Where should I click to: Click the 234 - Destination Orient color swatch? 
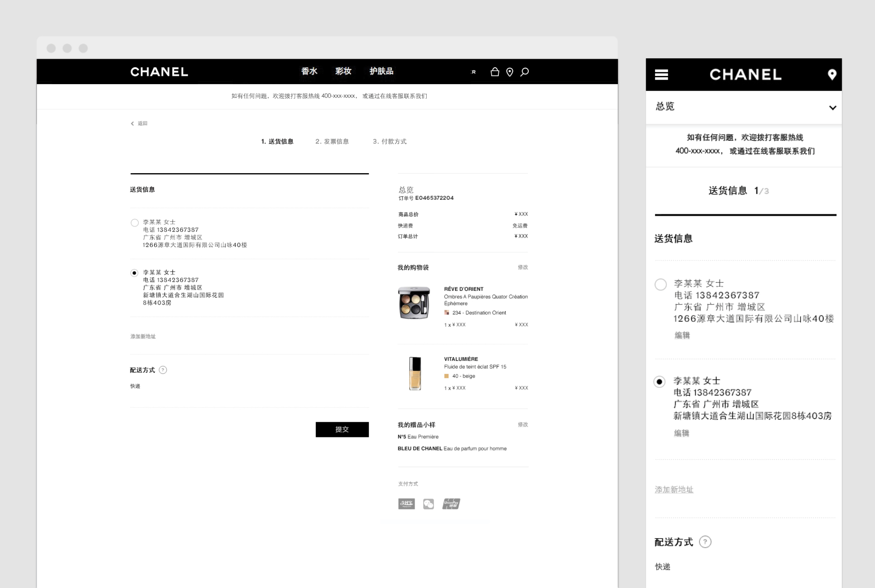(447, 313)
